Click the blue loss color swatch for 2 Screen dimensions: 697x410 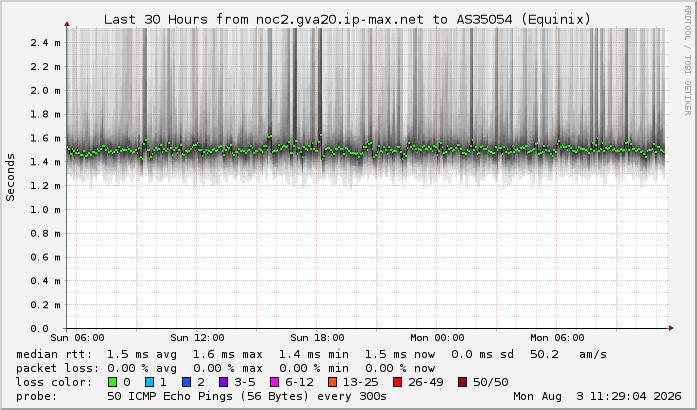187,382
